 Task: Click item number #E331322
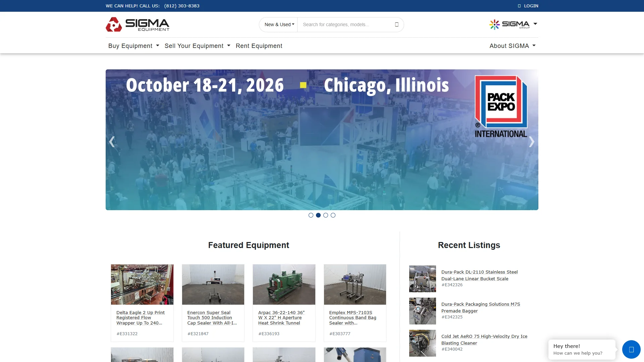click(127, 334)
